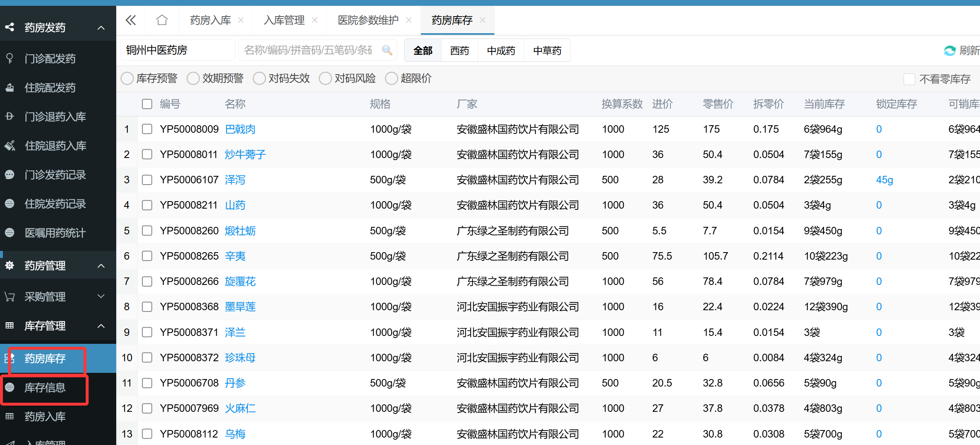
Task: Filter by 中草药 category tab
Action: 547,51
